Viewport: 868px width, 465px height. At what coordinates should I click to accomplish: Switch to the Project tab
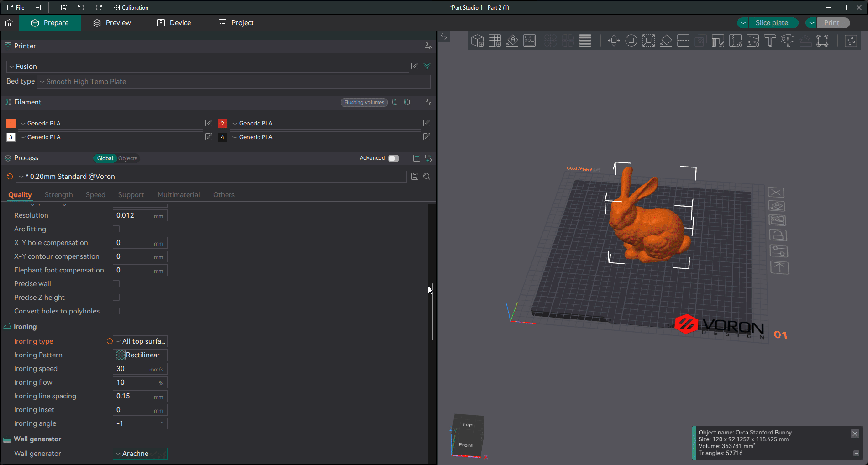pyautogui.click(x=236, y=23)
